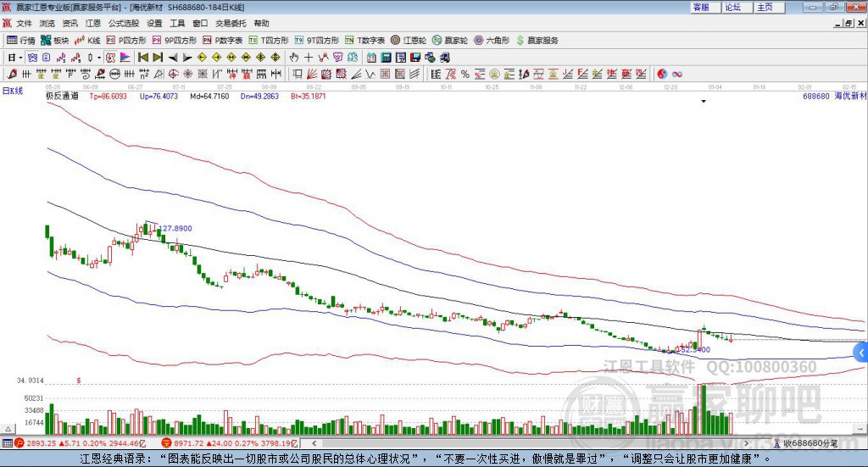Toggle the pink flag chart icon
Viewport: 868px width, 467px height.
[125, 58]
